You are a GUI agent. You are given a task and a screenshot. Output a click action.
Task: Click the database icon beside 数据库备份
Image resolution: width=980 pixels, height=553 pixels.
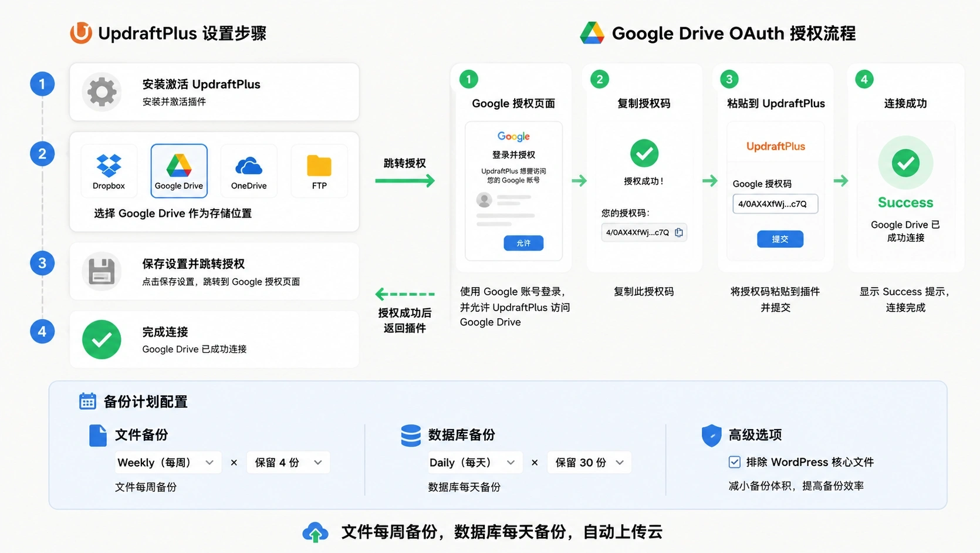tap(411, 435)
